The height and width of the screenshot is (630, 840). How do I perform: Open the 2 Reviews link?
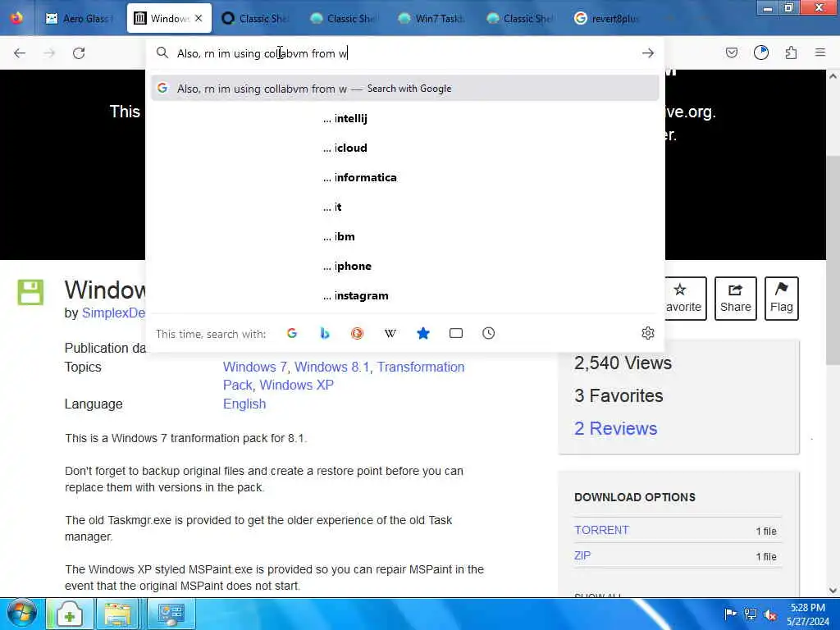pos(615,428)
